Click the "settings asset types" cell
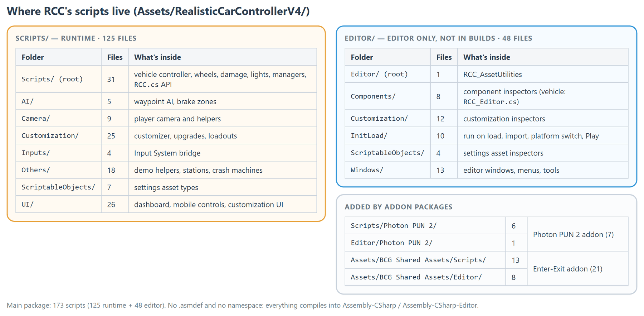 pyautogui.click(x=223, y=187)
